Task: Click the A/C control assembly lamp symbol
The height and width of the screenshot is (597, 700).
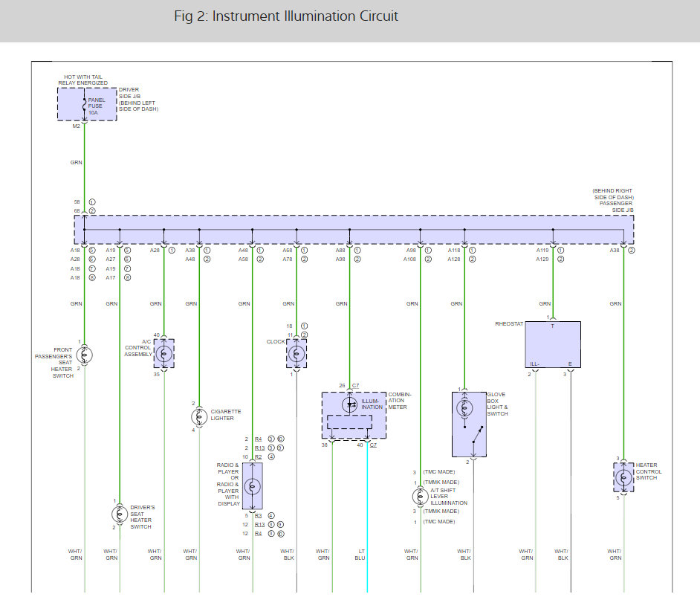Action: (x=163, y=354)
